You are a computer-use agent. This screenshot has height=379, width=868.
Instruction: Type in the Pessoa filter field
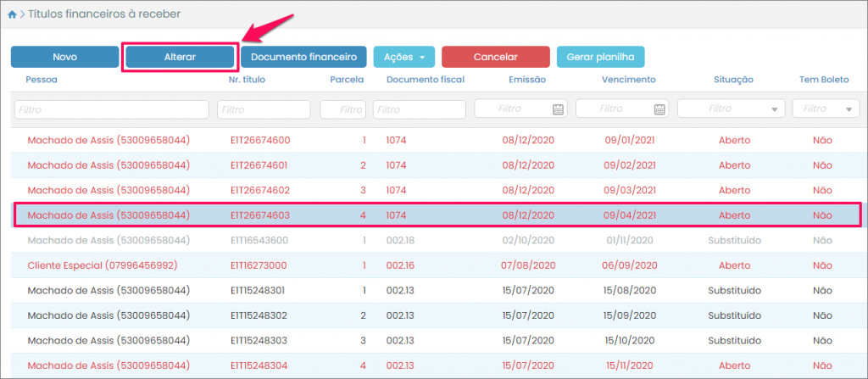coord(112,109)
